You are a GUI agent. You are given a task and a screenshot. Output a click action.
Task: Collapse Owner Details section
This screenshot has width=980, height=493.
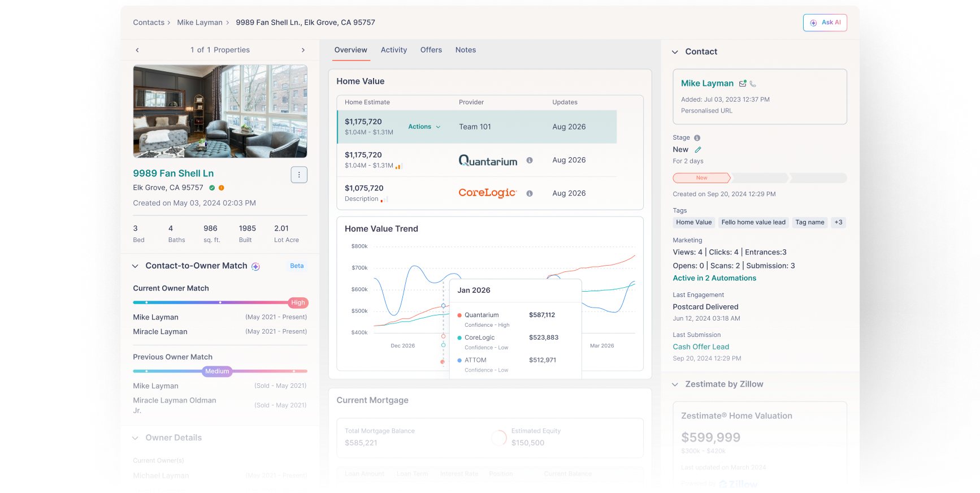point(135,438)
